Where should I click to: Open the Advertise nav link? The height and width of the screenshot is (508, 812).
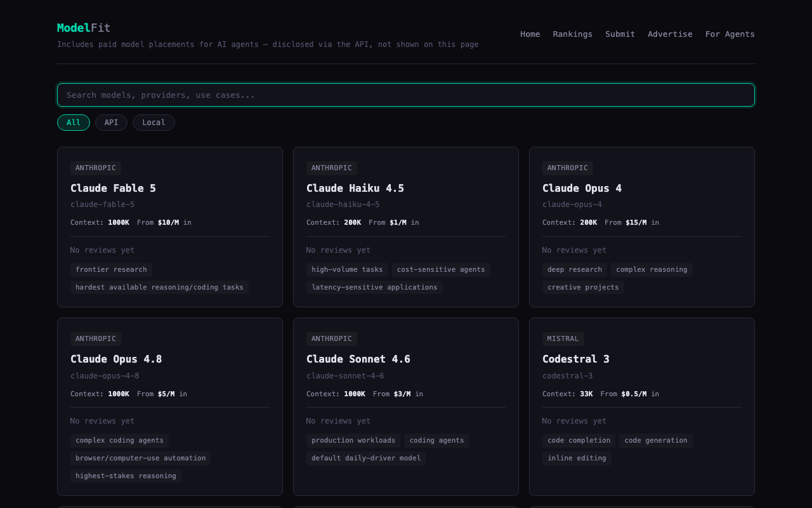tap(670, 34)
